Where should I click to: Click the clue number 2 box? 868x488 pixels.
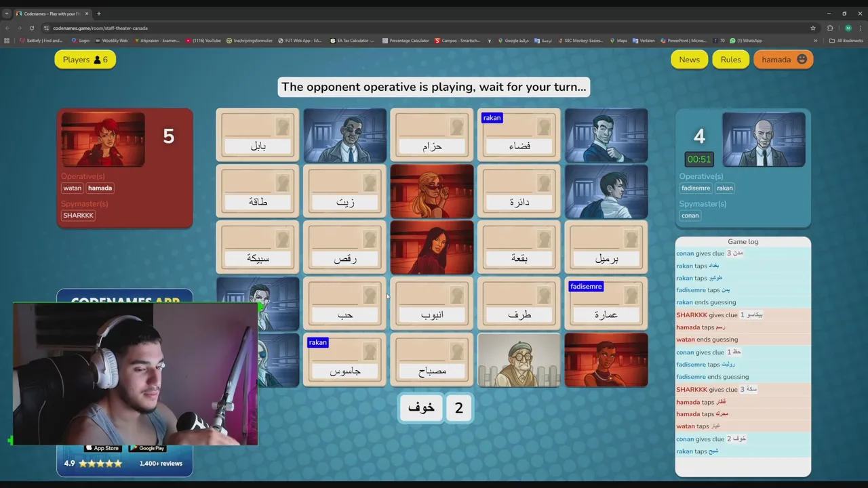click(x=459, y=407)
